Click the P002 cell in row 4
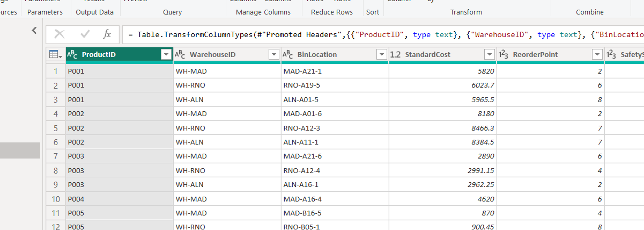Image resolution: width=644 pixels, height=230 pixels. tap(120, 113)
